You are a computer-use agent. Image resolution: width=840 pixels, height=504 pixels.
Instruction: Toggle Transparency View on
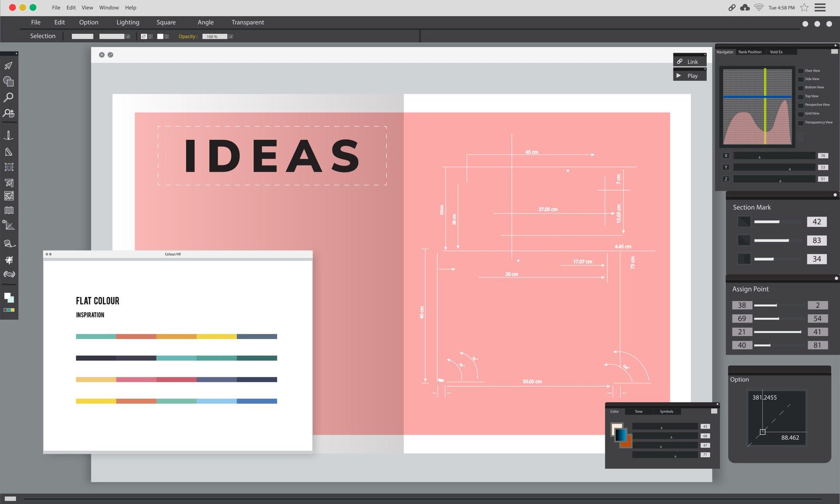(x=801, y=122)
